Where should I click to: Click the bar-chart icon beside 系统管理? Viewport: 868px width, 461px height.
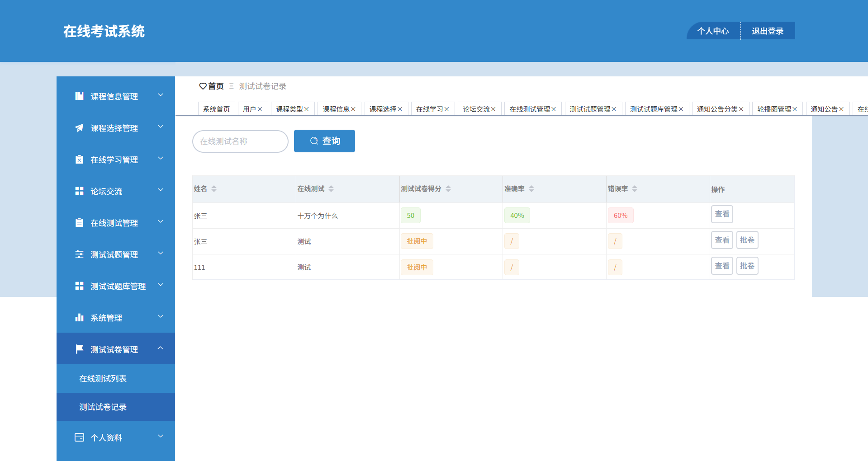pos(79,318)
